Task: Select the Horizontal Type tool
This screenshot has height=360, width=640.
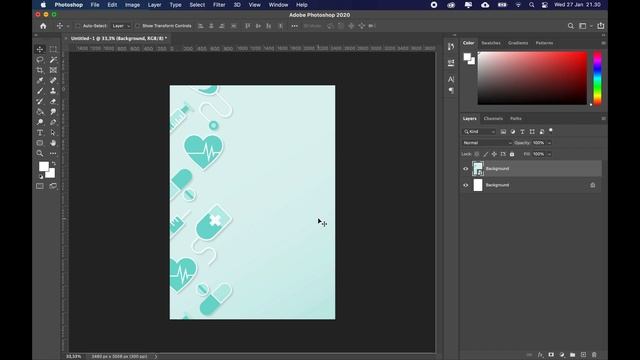Action: (x=40, y=133)
